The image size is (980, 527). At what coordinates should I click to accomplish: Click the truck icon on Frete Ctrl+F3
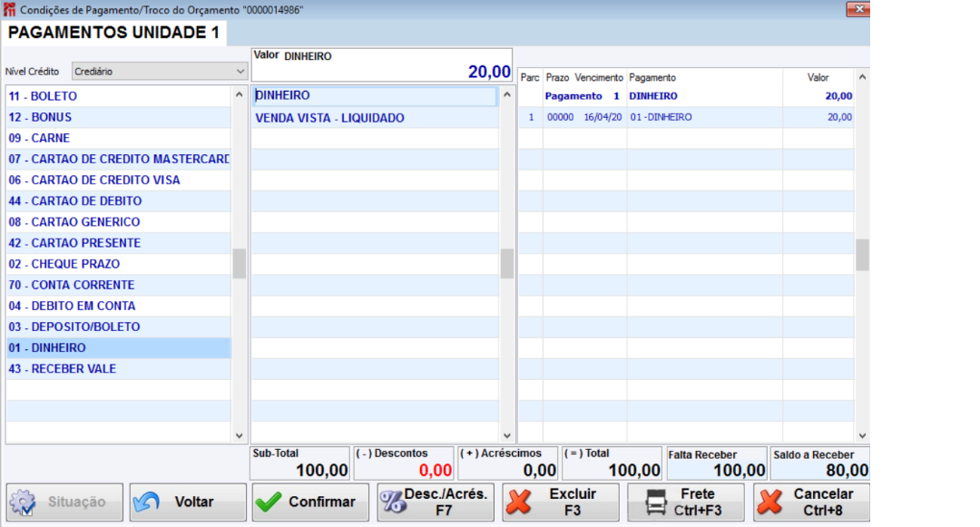point(656,502)
